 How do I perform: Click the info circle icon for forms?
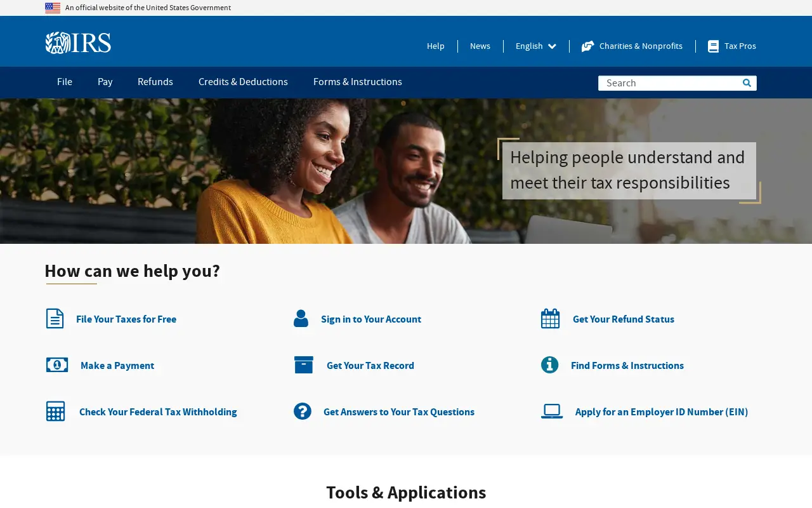click(x=550, y=365)
